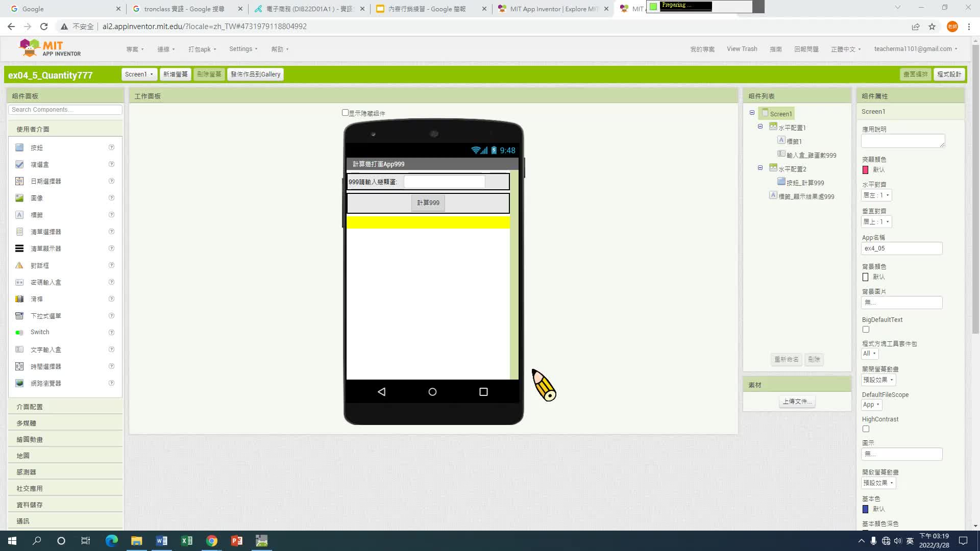Enable the BigDefaultText checkbox

click(x=866, y=330)
